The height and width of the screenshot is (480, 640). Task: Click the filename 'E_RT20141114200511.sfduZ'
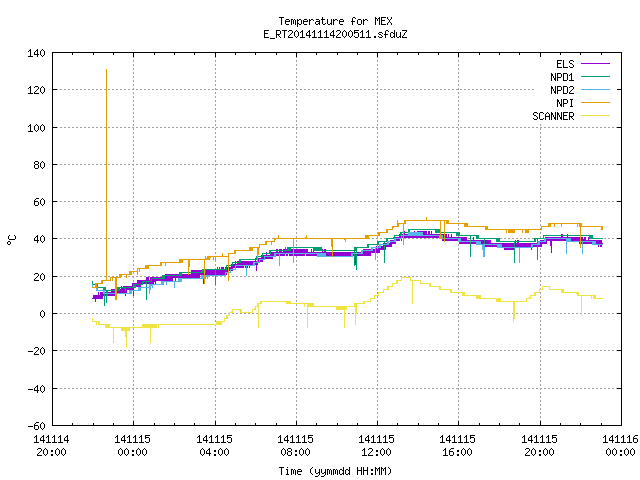pyautogui.click(x=335, y=34)
